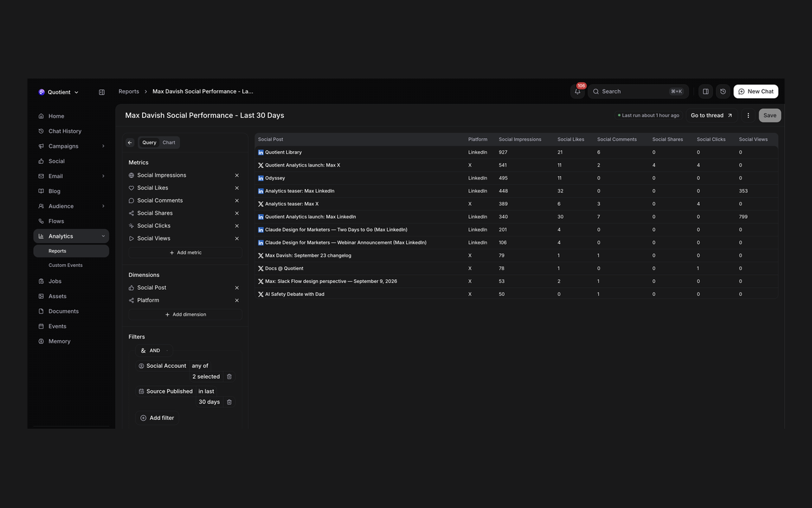Screen dimensions: 812x508
Task: Remove the Social Views metric
Action: pyautogui.click(x=237, y=238)
